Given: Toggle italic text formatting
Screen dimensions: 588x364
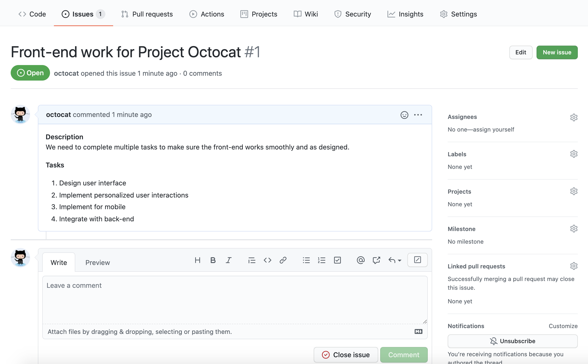Looking at the screenshot, I should tap(228, 260).
